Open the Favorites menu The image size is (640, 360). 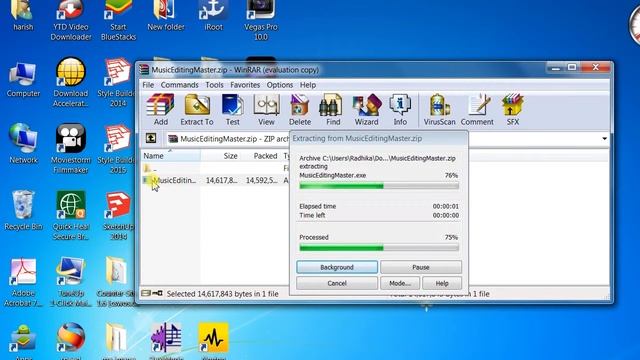pyautogui.click(x=245, y=85)
